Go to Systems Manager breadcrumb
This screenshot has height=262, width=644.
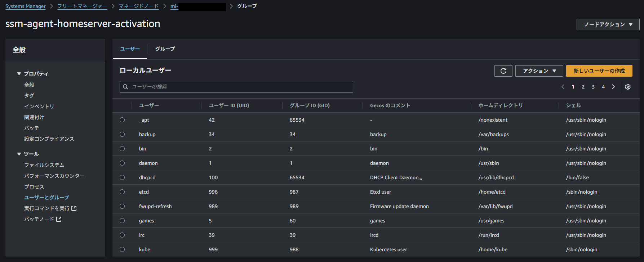[25, 6]
